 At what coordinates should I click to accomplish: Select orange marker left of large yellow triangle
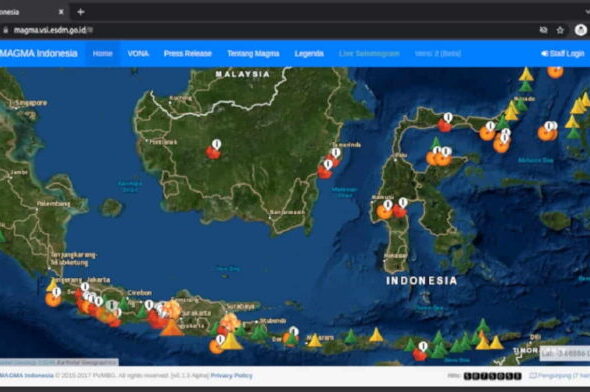tap(216, 346)
